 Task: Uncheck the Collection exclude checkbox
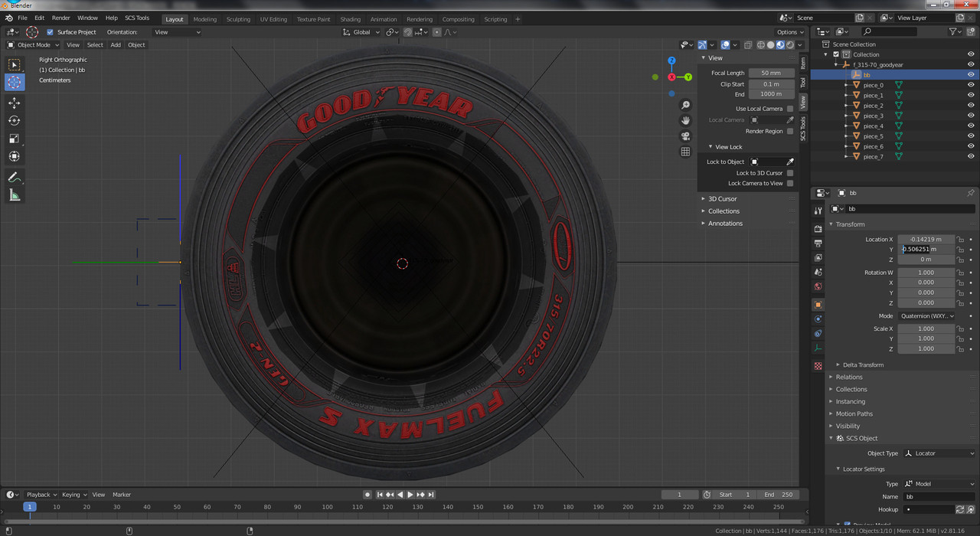(x=836, y=54)
